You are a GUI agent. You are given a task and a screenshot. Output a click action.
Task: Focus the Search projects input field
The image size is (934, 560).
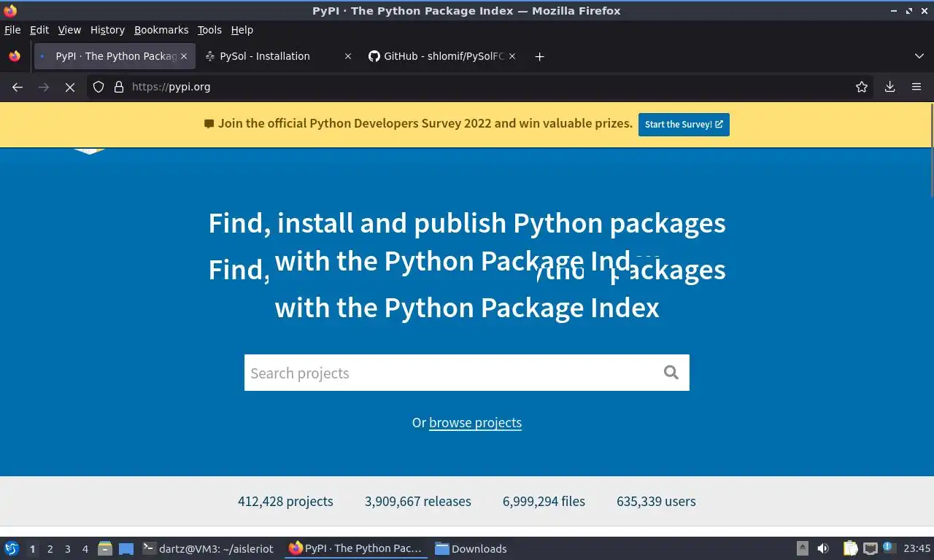(449, 373)
